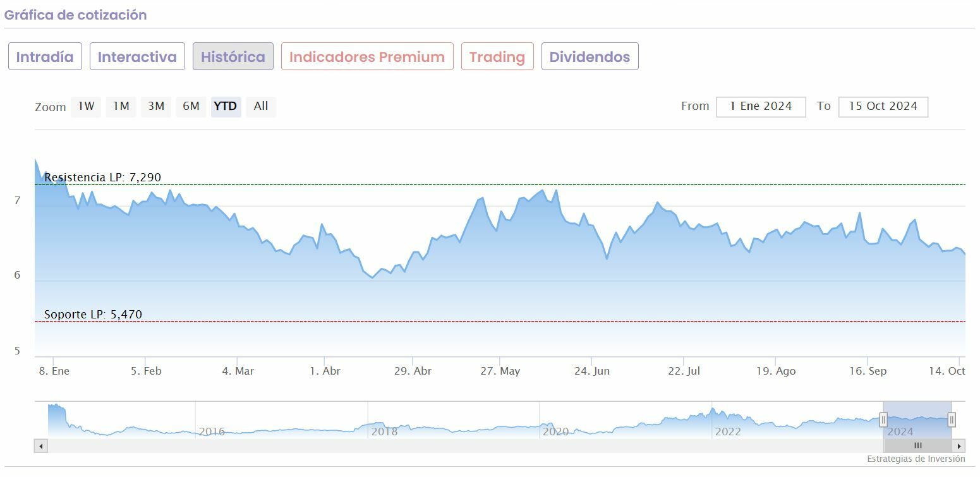The height and width of the screenshot is (477, 980).
Task: Click the right range selector handle
Action: [x=952, y=420]
